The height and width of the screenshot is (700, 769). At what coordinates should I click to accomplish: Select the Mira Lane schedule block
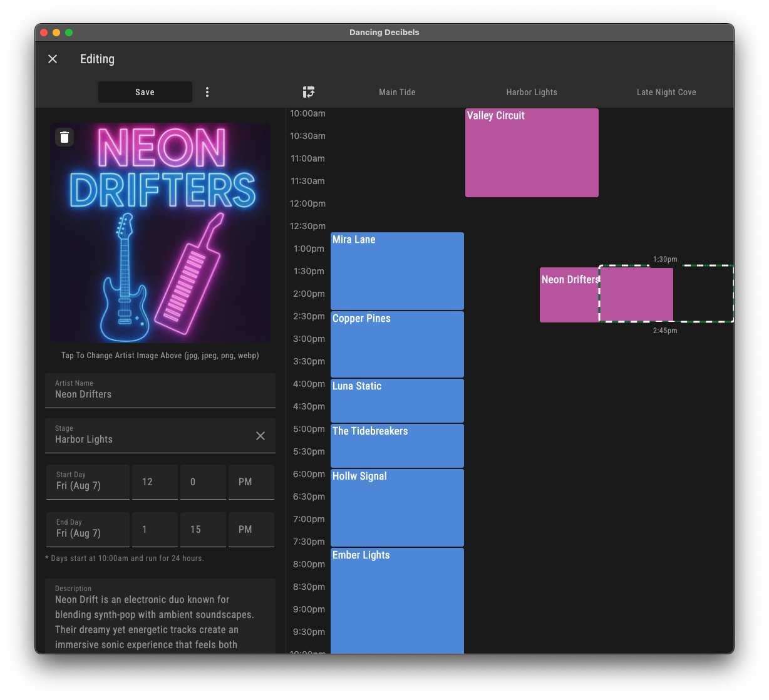[397, 270]
